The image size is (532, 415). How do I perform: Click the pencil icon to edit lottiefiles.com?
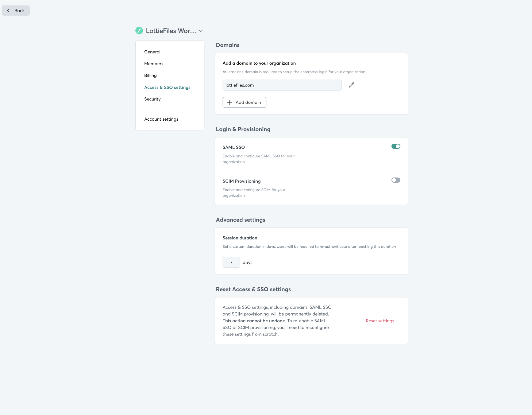tap(351, 85)
